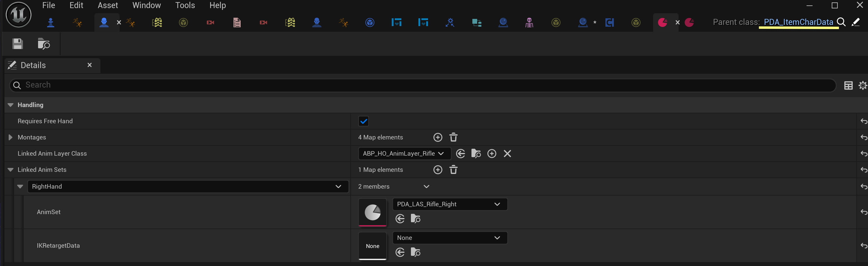Screen dimensions: 868x266
Task: Open the Tools menu
Action: coord(185,5)
